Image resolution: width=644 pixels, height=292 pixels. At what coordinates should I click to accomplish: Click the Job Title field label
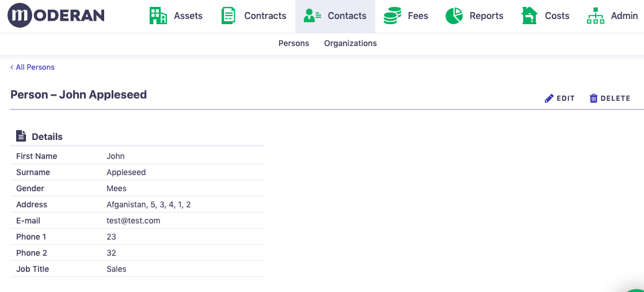pos(32,269)
